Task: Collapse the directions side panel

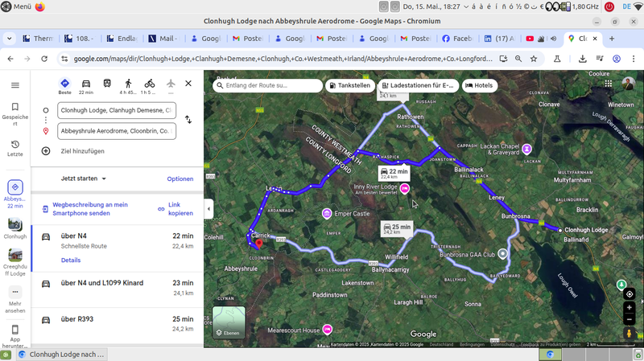Action: coord(208,209)
